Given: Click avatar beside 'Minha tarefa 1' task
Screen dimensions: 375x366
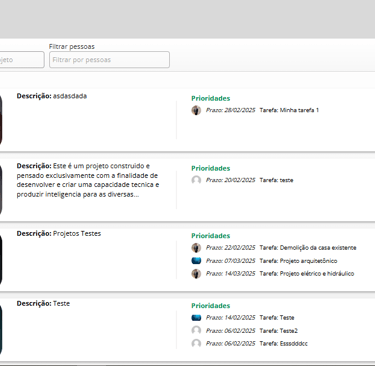Looking at the screenshot, I should point(196,110).
